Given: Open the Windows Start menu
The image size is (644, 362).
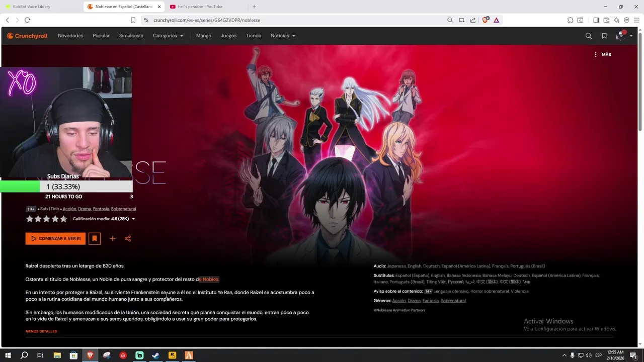Looking at the screenshot, I should [x=8, y=355].
